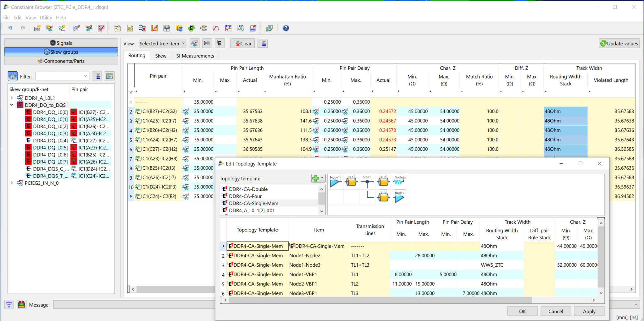Screen dimensions: 644x321
Task: Collapse the DDR4_DQ_to_DQS skew group
Action: (x=12, y=105)
